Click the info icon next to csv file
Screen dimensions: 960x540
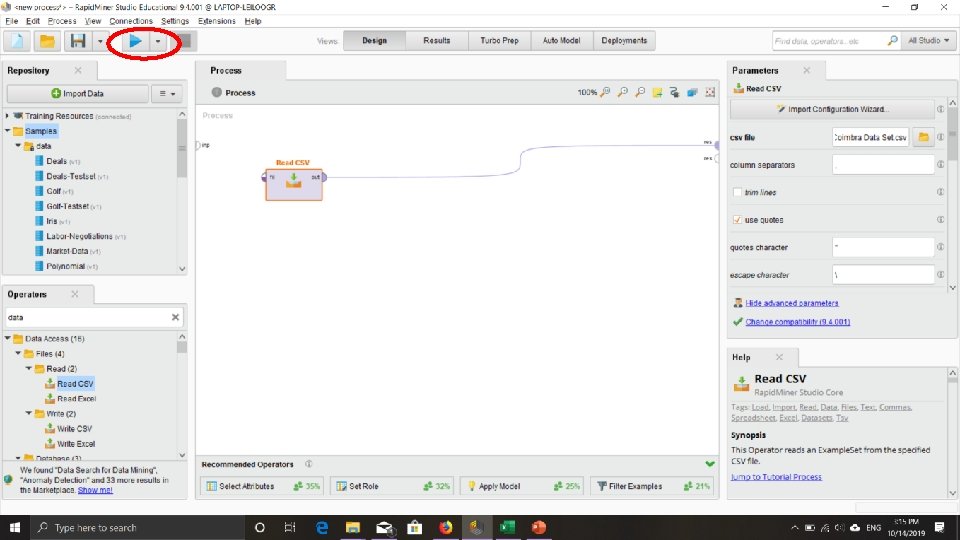point(940,137)
